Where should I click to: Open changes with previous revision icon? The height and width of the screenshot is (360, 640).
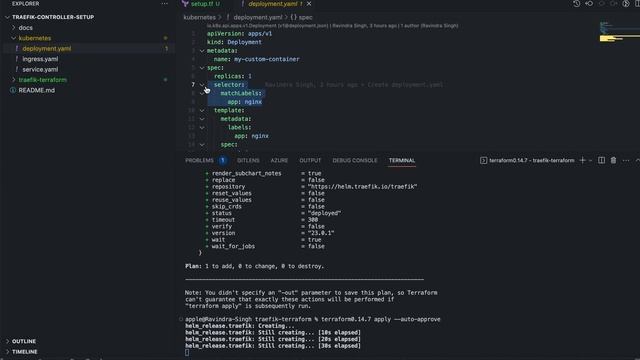pos(589,4)
